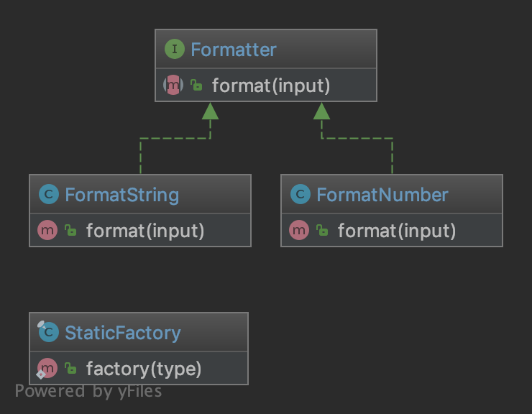Select the FormatNumber class header
Screen dimensions: 532x414
tap(382, 195)
